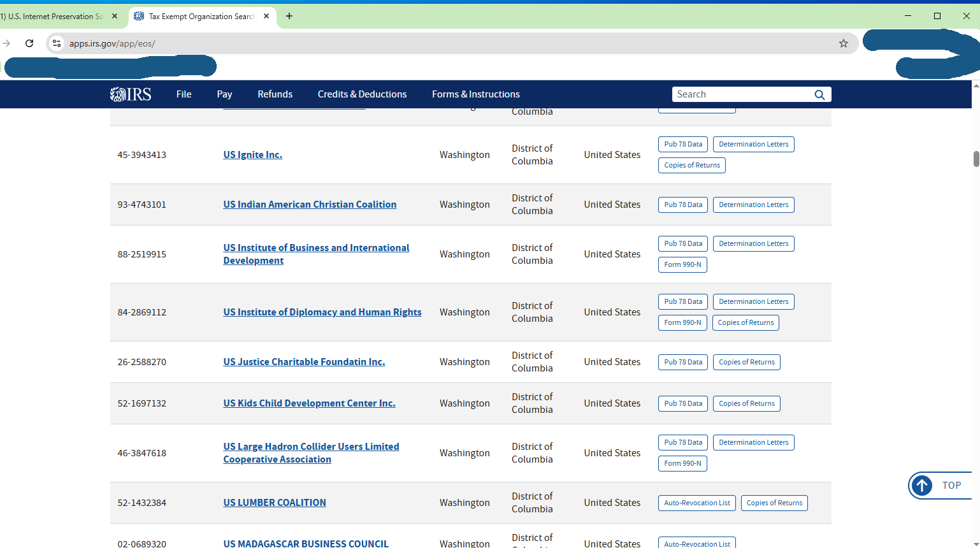Image resolution: width=980 pixels, height=548 pixels.
Task: Click the IRS logo in header
Action: coord(131,94)
